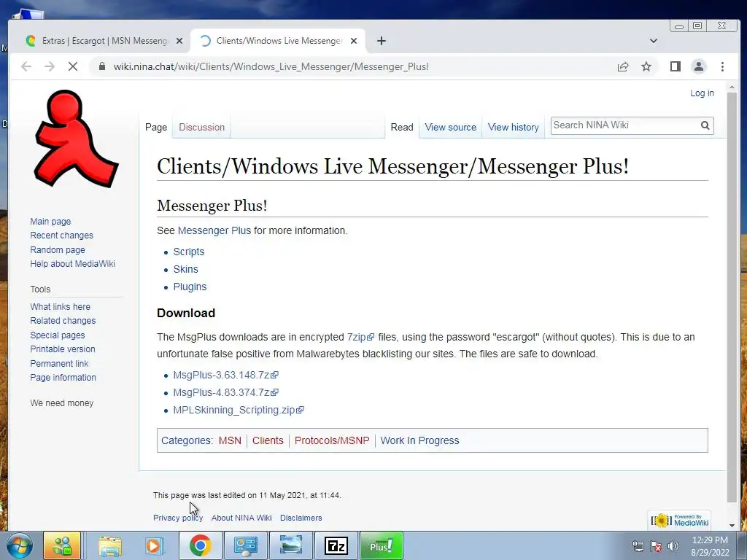The width and height of the screenshot is (747, 560).
Task: Open Recent changes in sidebar
Action: tap(61, 236)
